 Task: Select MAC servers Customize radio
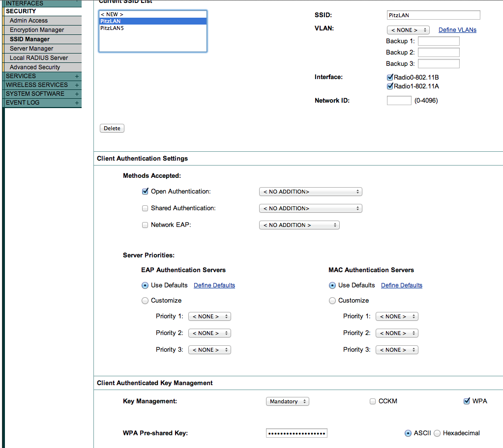[332, 301]
